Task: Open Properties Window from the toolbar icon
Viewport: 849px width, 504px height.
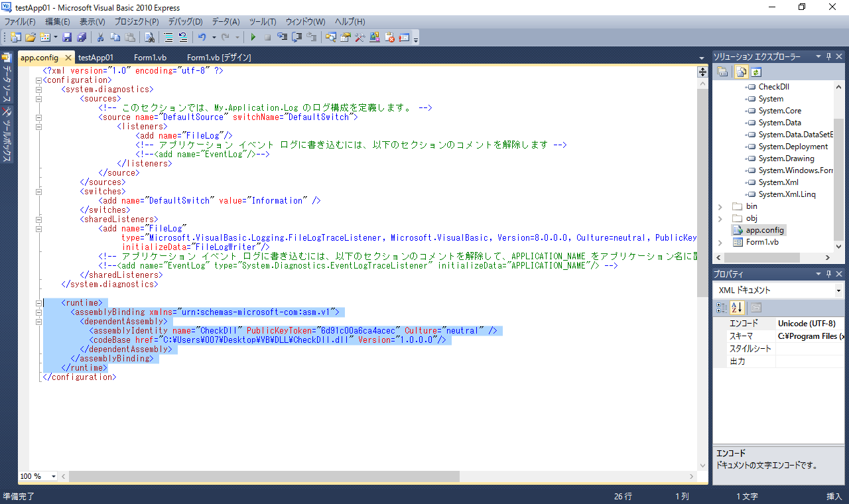Action: point(345,37)
